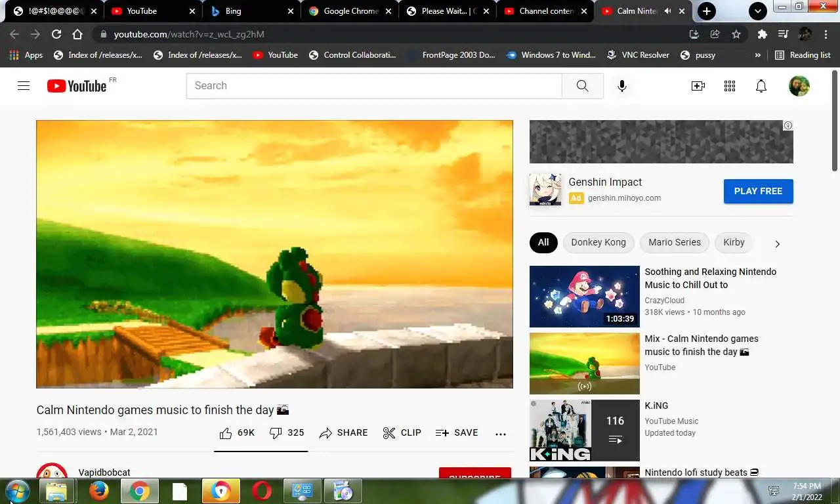This screenshot has width=840, height=504.
Task: Install app icon in address bar
Action: coord(694,34)
